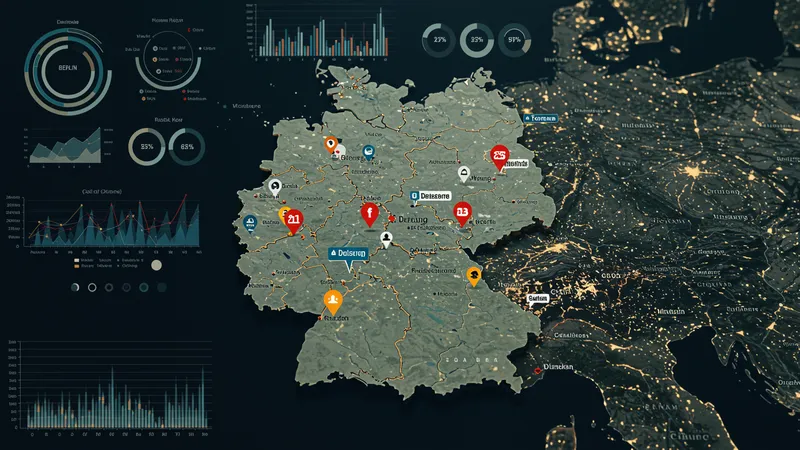The image size is (800, 450).
Task: Select the first dot in the indicator row
Action: (75, 288)
